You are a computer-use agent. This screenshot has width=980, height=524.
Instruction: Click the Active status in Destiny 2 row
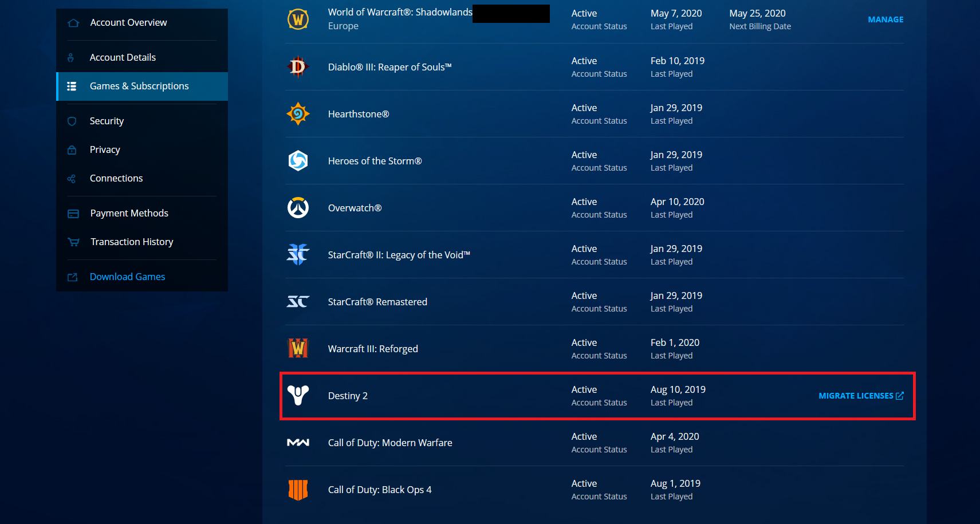point(584,389)
